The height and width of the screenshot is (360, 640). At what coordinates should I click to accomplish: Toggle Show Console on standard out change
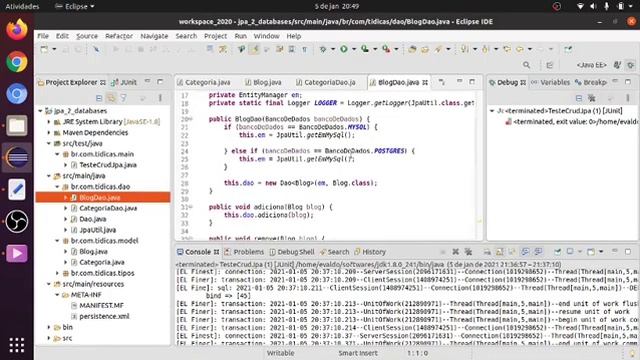(525, 252)
